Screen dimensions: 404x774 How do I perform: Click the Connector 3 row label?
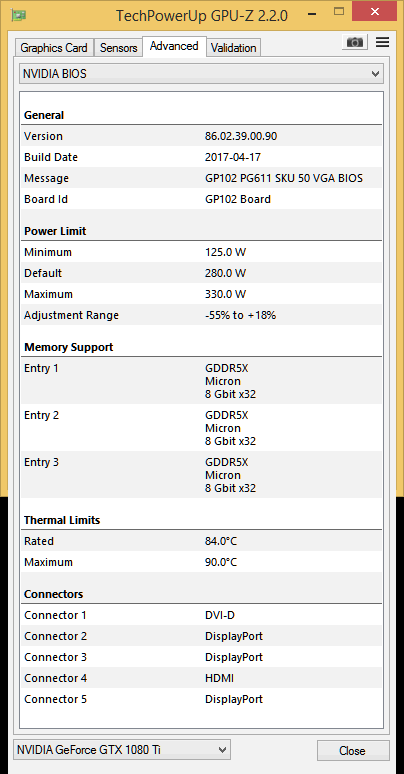[55, 657]
